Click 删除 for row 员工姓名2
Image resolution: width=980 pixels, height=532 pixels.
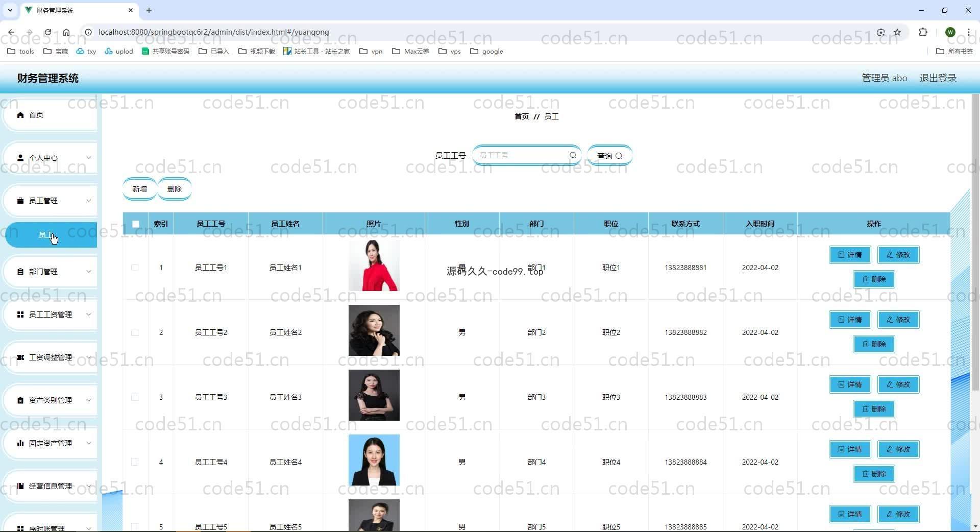click(x=874, y=344)
